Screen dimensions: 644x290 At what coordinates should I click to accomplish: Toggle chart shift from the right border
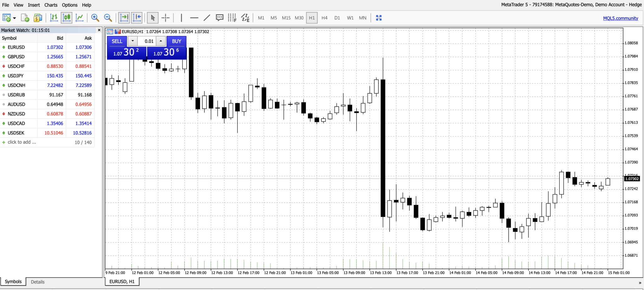[x=137, y=18]
